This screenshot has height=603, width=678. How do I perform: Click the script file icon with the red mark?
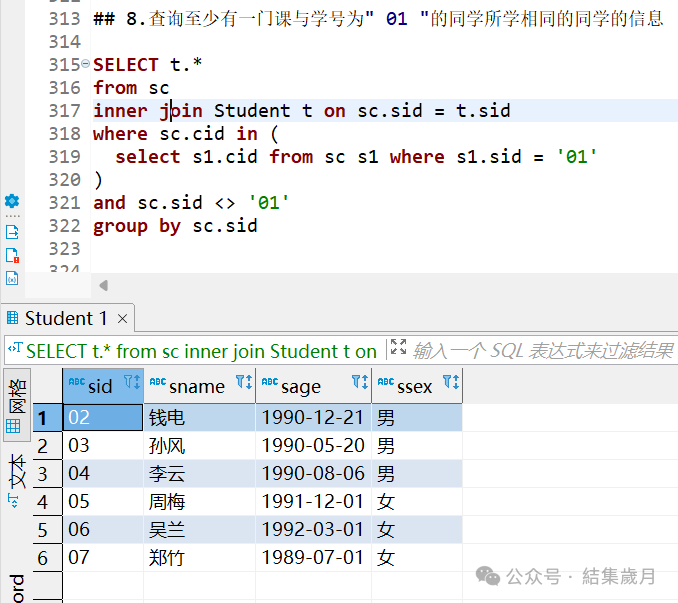[12, 255]
